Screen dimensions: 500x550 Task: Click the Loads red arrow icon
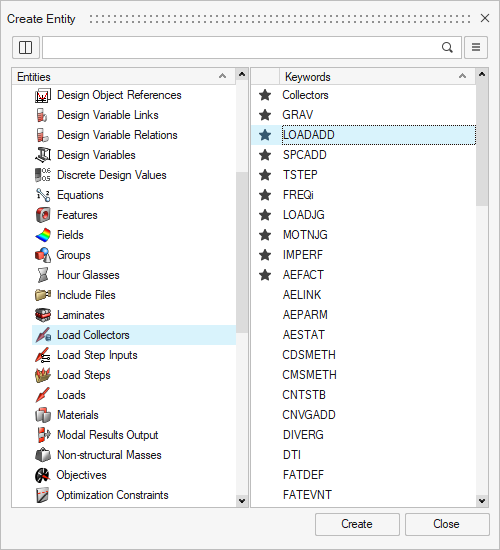pyautogui.click(x=43, y=395)
